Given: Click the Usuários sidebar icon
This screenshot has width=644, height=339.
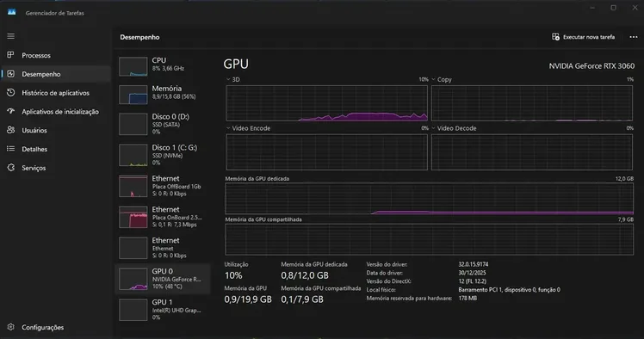Looking at the screenshot, I should (x=10, y=130).
